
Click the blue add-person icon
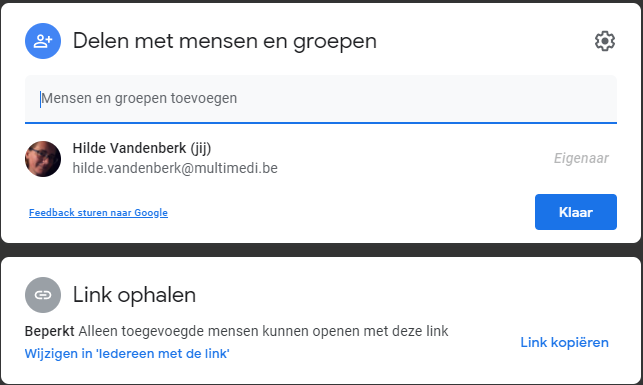pyautogui.click(x=43, y=41)
